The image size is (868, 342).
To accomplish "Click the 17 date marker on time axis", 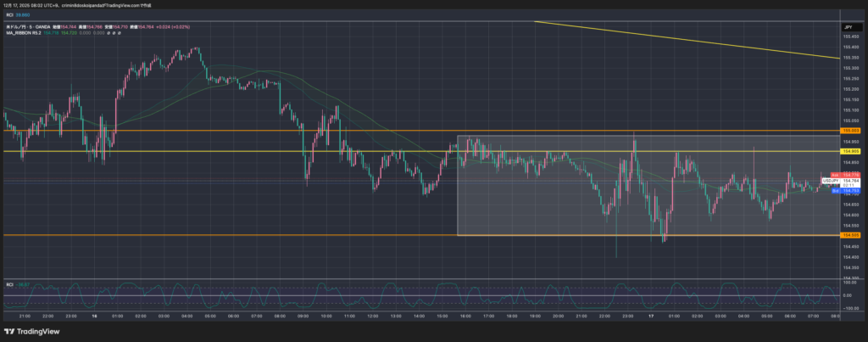I will point(649,314).
